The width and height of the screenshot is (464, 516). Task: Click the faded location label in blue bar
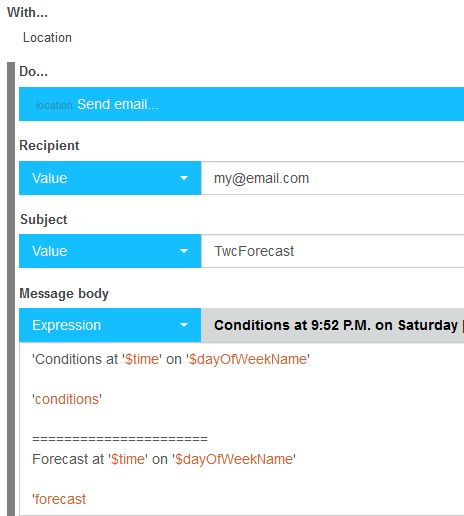[54, 105]
